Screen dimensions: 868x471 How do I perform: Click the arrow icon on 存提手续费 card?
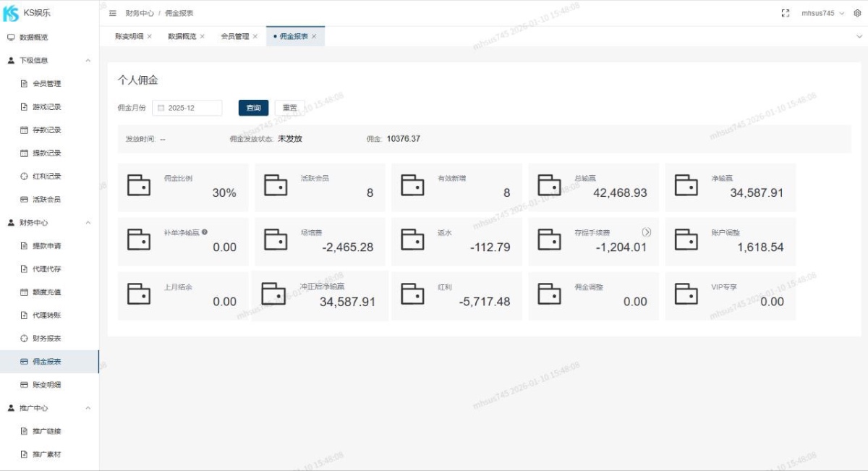click(647, 232)
